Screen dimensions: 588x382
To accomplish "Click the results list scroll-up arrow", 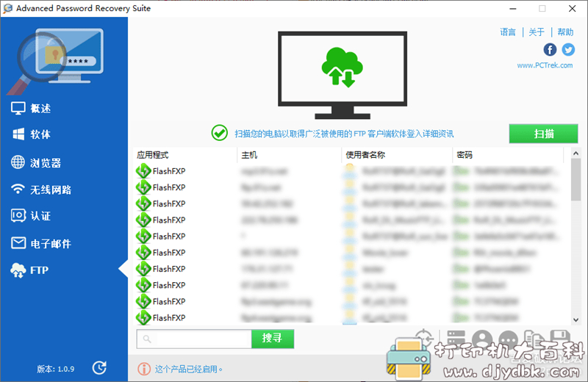I will [576, 153].
